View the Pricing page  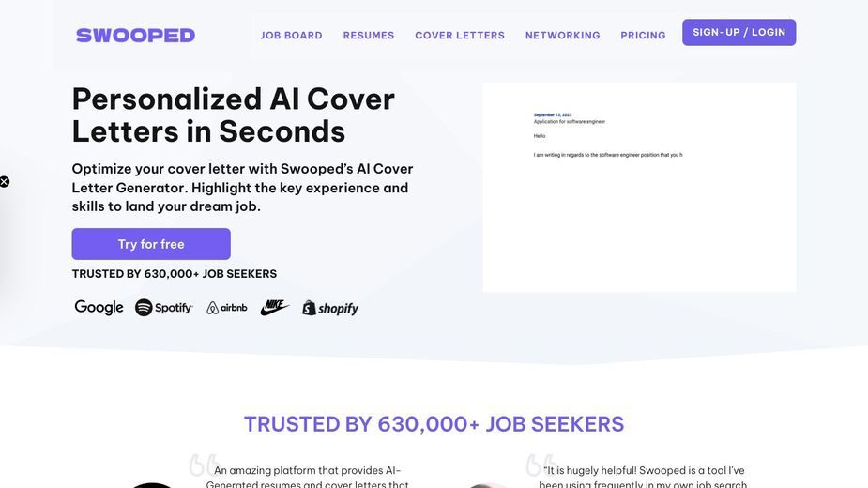coord(643,36)
